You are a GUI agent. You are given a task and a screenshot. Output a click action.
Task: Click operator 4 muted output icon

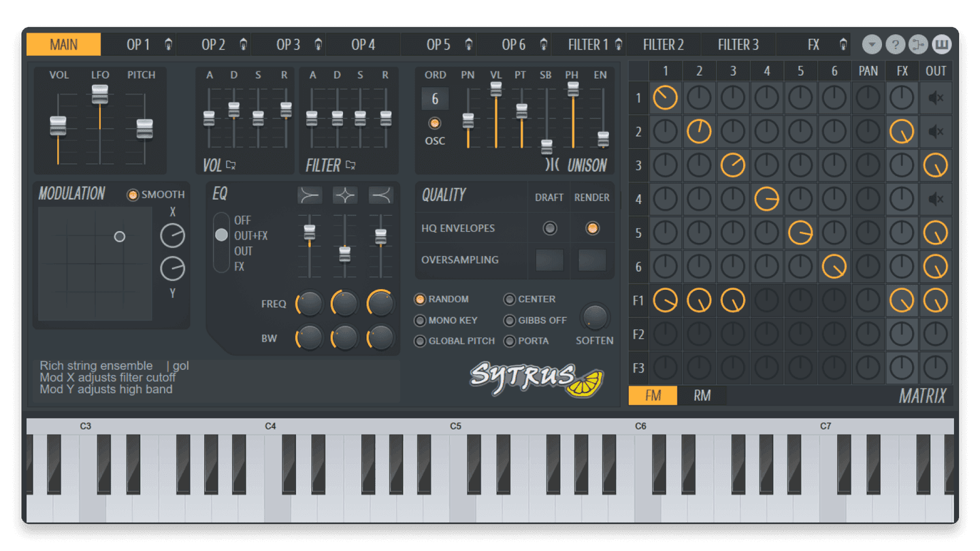coord(936,199)
